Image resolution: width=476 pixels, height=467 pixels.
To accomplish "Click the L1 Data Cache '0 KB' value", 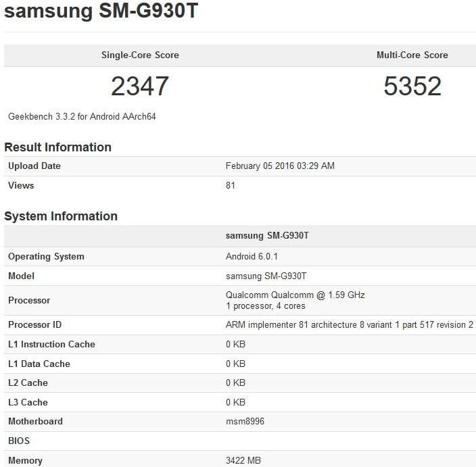I will pos(235,364).
